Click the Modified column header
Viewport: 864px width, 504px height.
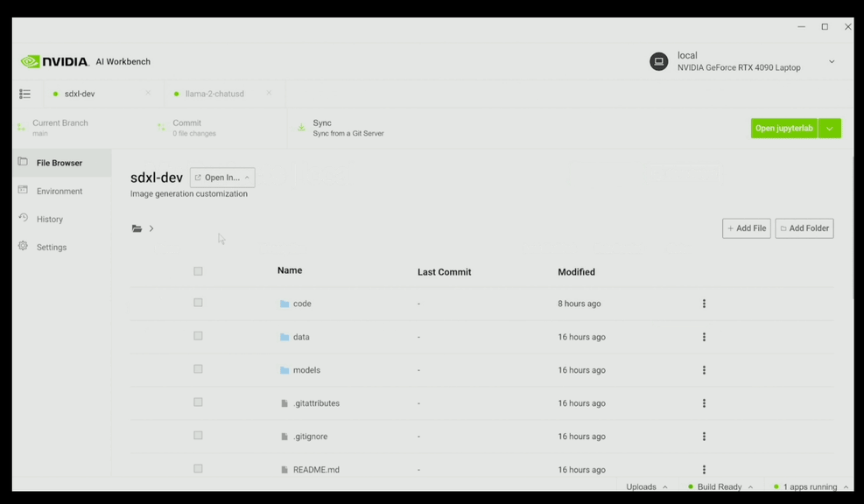[576, 272]
